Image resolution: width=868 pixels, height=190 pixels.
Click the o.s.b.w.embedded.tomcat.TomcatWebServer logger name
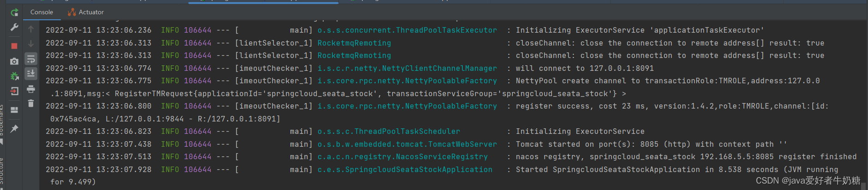coord(407,144)
